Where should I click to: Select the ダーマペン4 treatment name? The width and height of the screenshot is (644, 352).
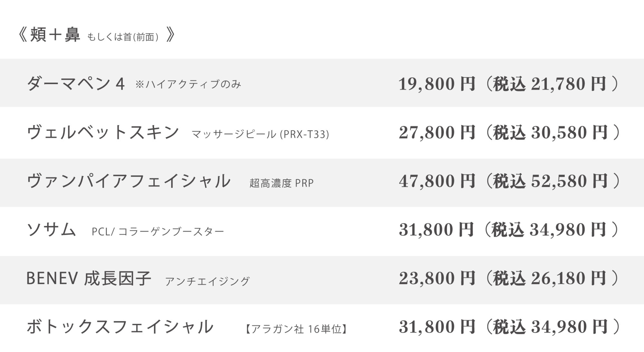[76, 84]
